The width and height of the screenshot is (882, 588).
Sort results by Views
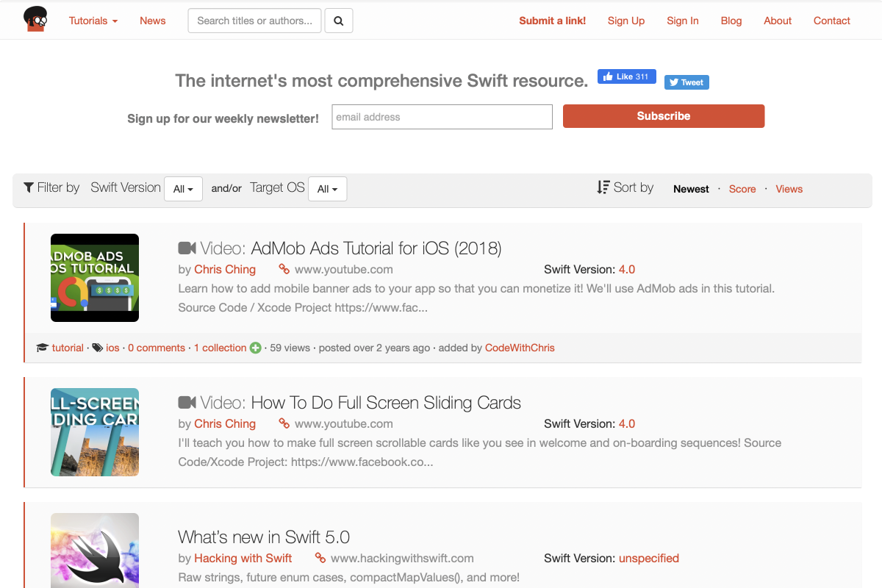[x=789, y=189]
